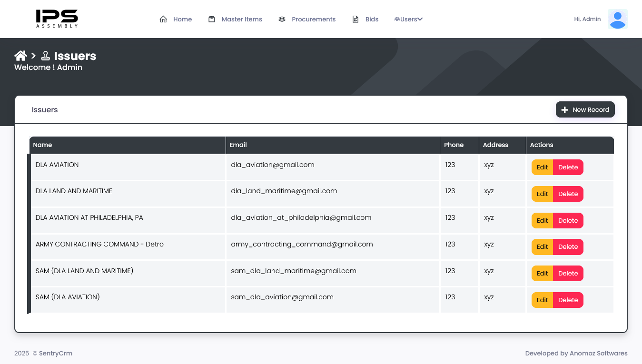The image size is (642, 364).
Task: Click the Home icon in the navbar
Action: click(x=163, y=19)
